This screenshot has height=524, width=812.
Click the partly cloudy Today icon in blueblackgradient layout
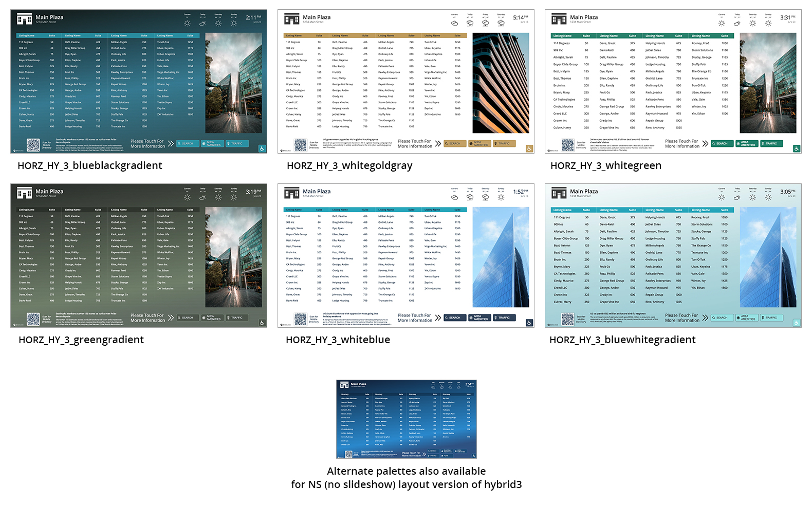[x=202, y=23]
